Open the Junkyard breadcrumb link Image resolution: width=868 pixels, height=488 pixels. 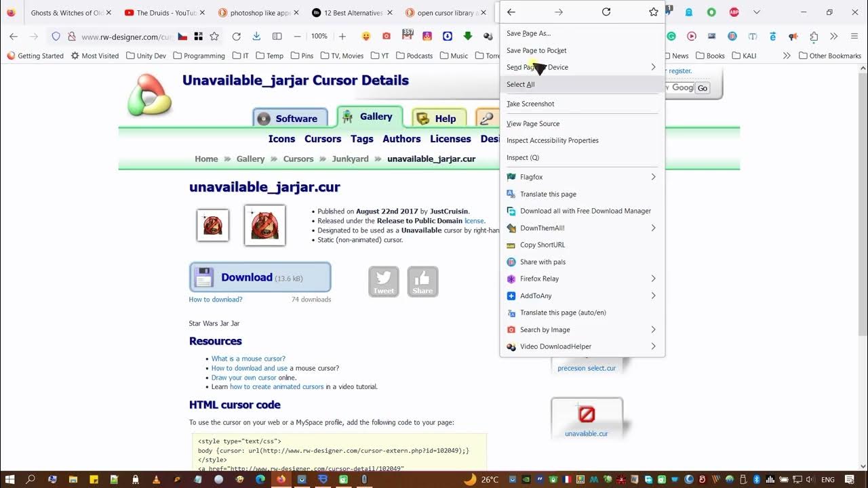tap(350, 159)
